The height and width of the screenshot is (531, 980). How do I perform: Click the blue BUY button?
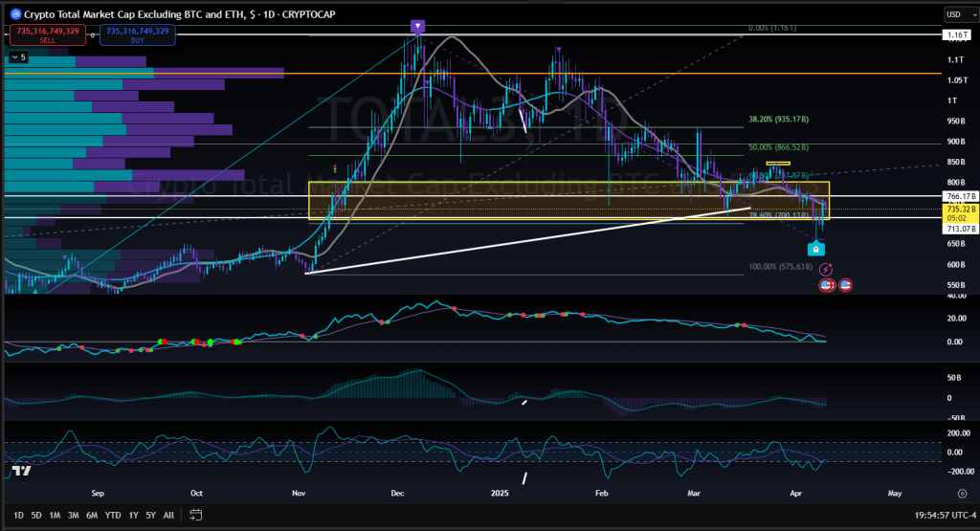point(138,34)
